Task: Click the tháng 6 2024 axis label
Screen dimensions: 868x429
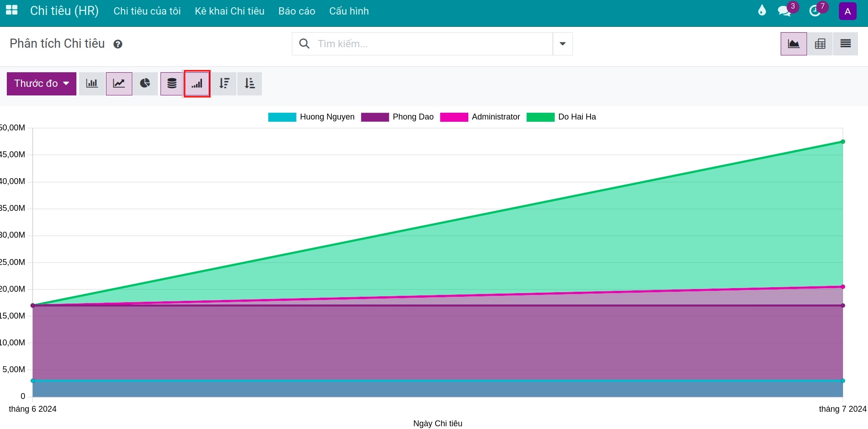Action: tap(33, 409)
